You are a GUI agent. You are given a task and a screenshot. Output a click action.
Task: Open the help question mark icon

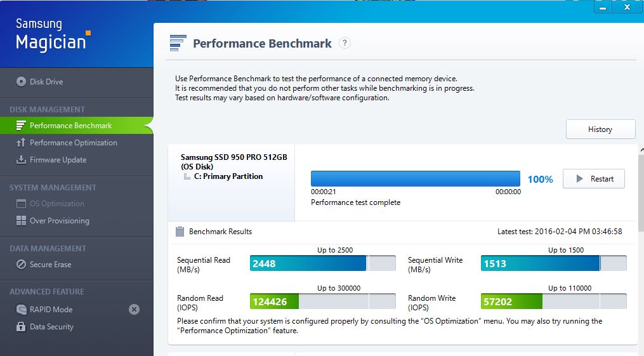coord(345,43)
